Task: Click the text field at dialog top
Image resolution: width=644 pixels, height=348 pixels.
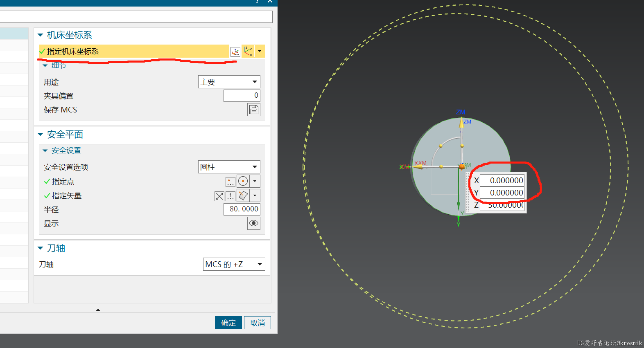Action: tap(136, 17)
